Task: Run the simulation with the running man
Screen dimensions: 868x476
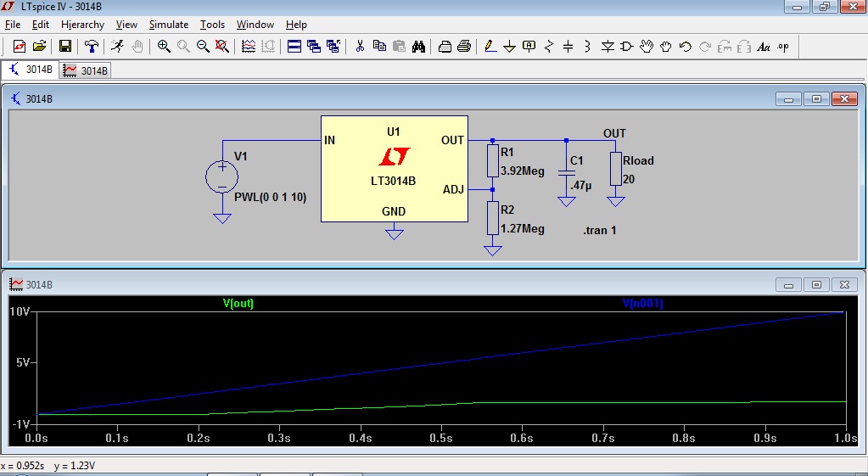Action: click(x=117, y=47)
